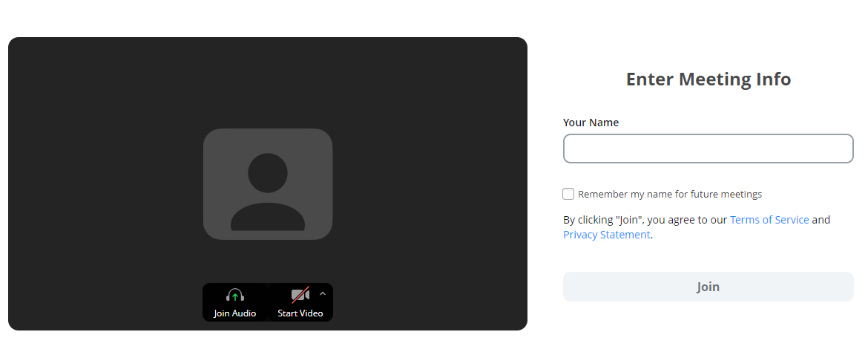Screen dimensions: 868x355
Task: Click the Join button
Action: pyautogui.click(x=708, y=287)
